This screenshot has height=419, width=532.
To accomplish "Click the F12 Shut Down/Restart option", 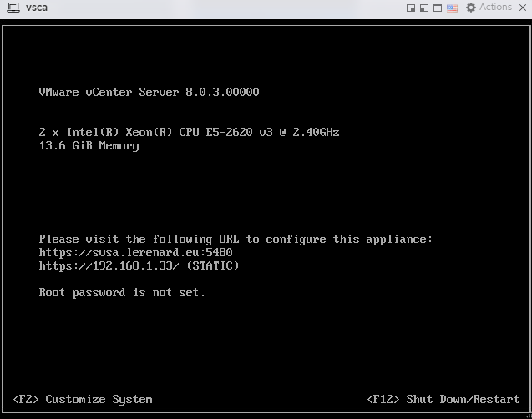I will (443, 399).
